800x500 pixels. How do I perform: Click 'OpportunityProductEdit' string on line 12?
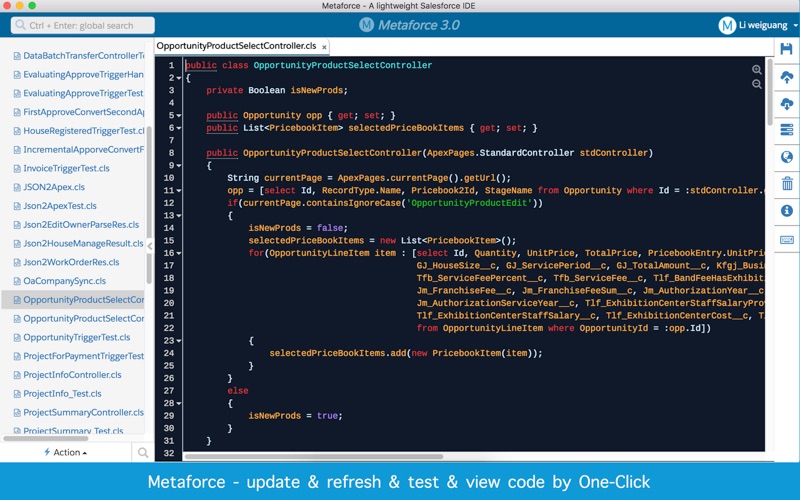[x=469, y=203]
